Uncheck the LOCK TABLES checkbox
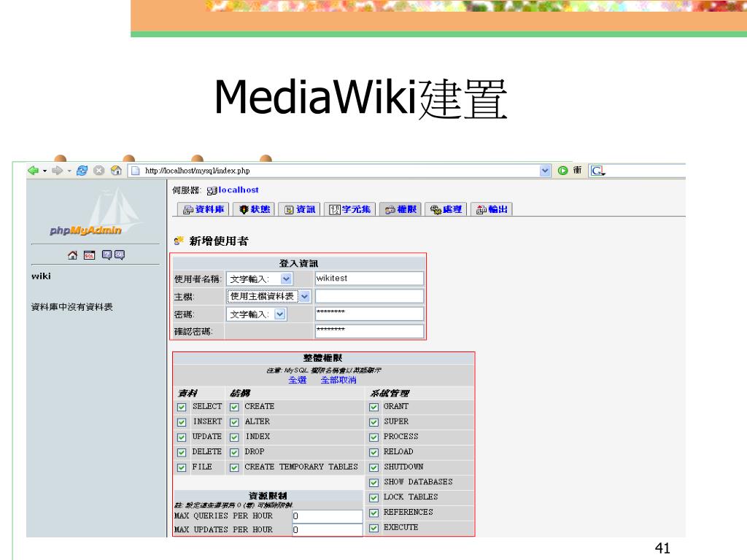This screenshot has height=560, width=747. coord(374,498)
